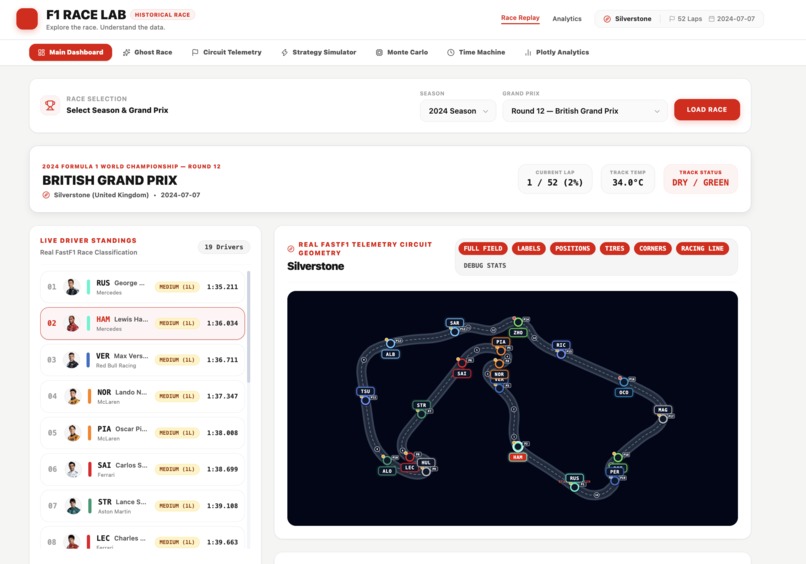This screenshot has height=564, width=806.
Task: Select the RUS George Russell standings row
Action: [x=142, y=287]
